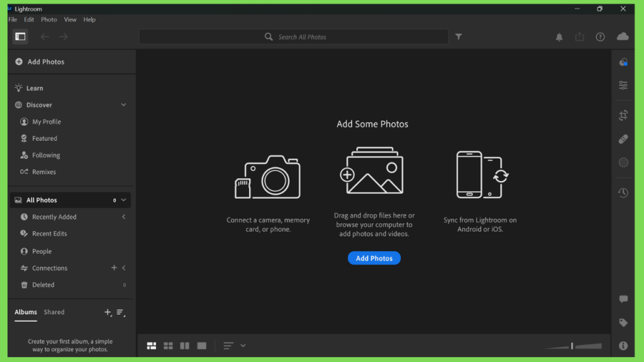Screen dimensions: 644x362
Task: Click the drag and drop photos illustration
Action: [x=372, y=170]
